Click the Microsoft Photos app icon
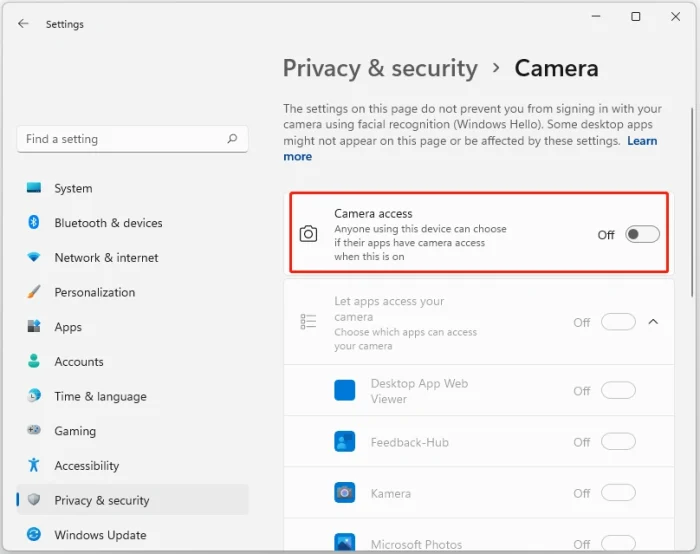Screen dimensions: 700x554 point(345,542)
